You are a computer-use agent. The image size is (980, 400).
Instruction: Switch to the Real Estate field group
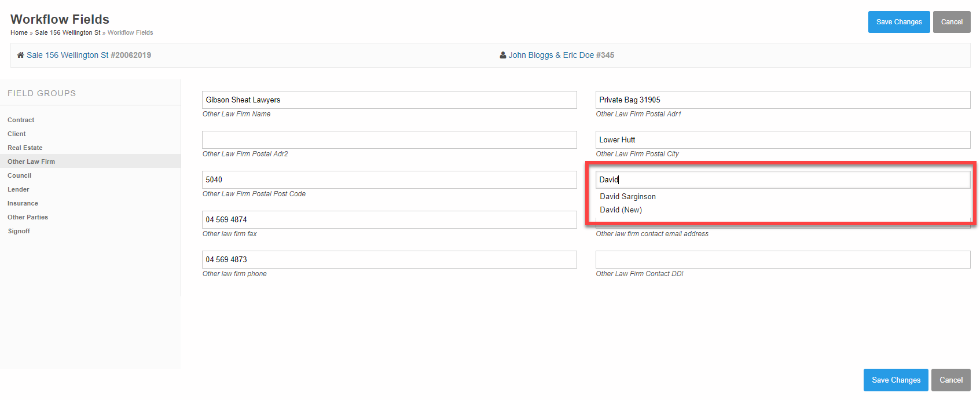pyautogui.click(x=25, y=148)
